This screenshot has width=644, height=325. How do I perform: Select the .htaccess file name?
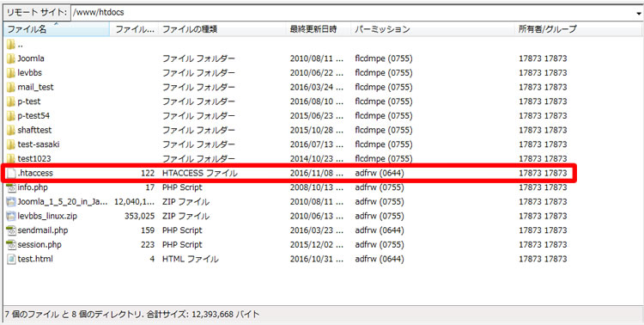point(35,173)
